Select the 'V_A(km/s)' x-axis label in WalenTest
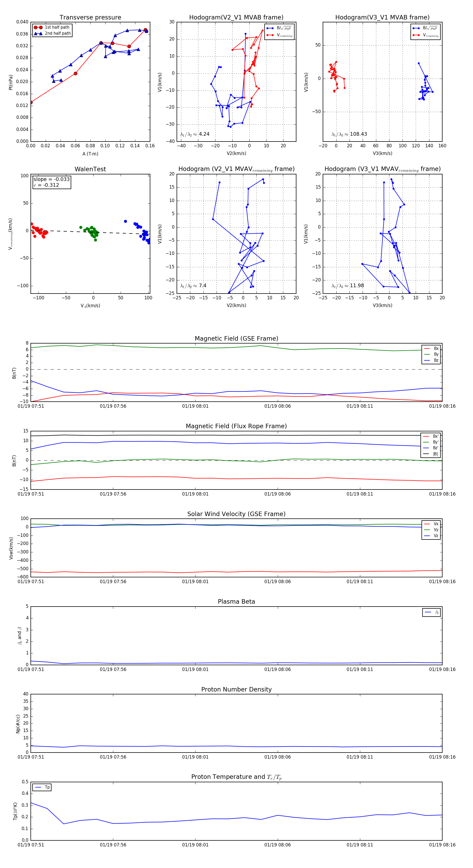Screen dimensions: 473x868 (90, 306)
